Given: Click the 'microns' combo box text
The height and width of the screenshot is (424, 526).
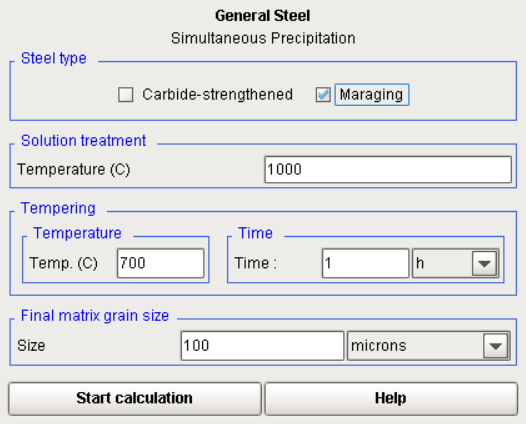Looking at the screenshot, I should click(378, 346).
